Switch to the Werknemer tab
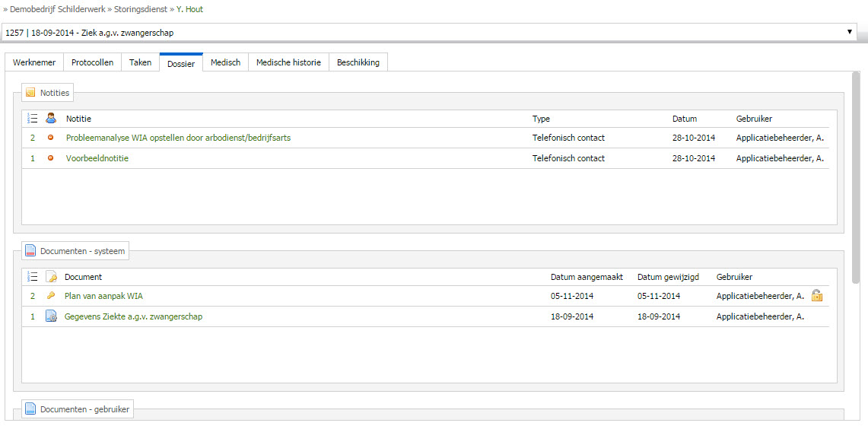Image resolution: width=868 pixels, height=426 pixels. [34, 62]
